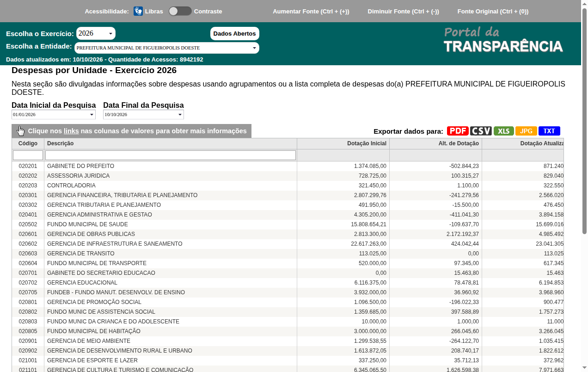Click Diminuir Fonte link
588x372 pixels.
pos(403,12)
